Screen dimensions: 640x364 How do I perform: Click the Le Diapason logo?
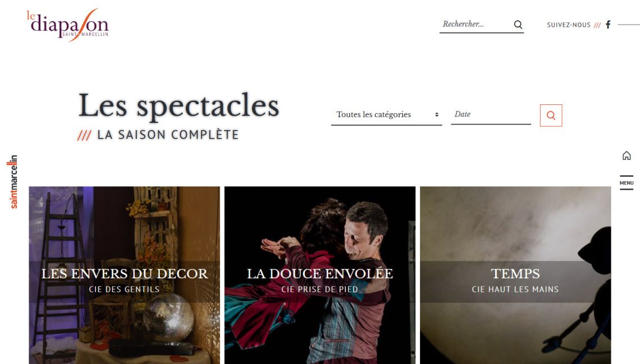(x=68, y=25)
